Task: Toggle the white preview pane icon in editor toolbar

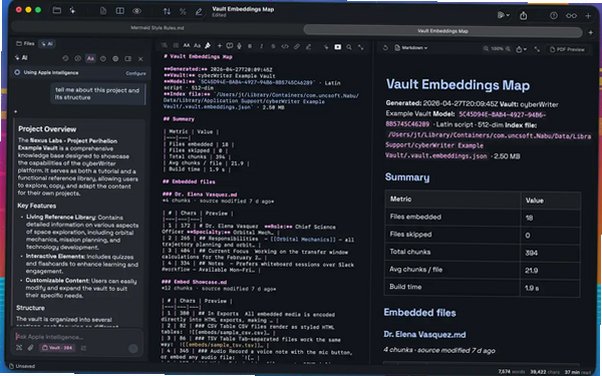Action: (337, 47)
